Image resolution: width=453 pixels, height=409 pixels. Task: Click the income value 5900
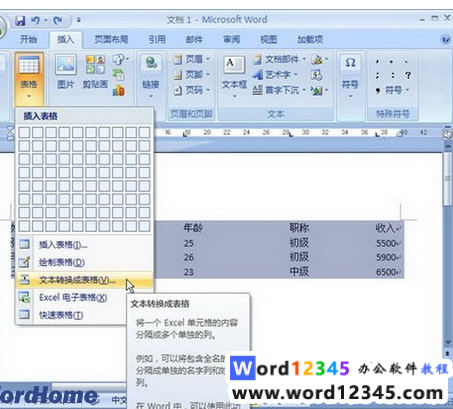[386, 257]
